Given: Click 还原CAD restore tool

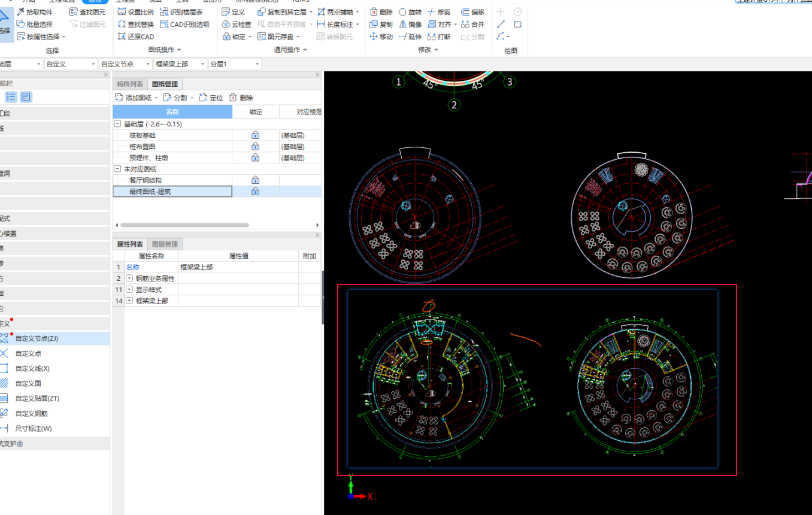Looking at the screenshot, I should click(x=136, y=37).
